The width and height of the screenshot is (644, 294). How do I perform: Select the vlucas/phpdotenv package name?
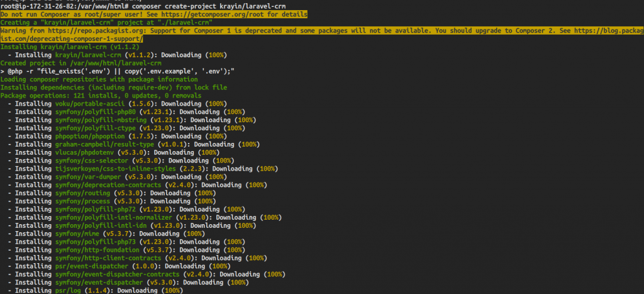(x=85, y=152)
